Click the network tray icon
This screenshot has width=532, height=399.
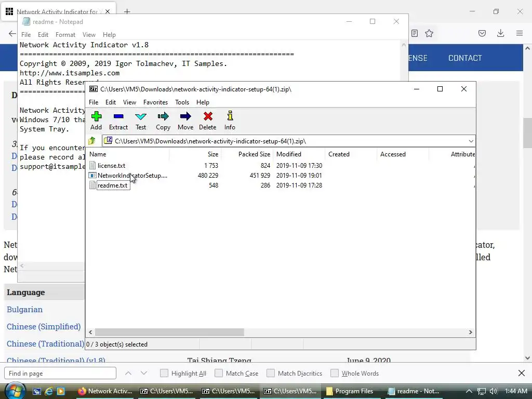(482, 391)
